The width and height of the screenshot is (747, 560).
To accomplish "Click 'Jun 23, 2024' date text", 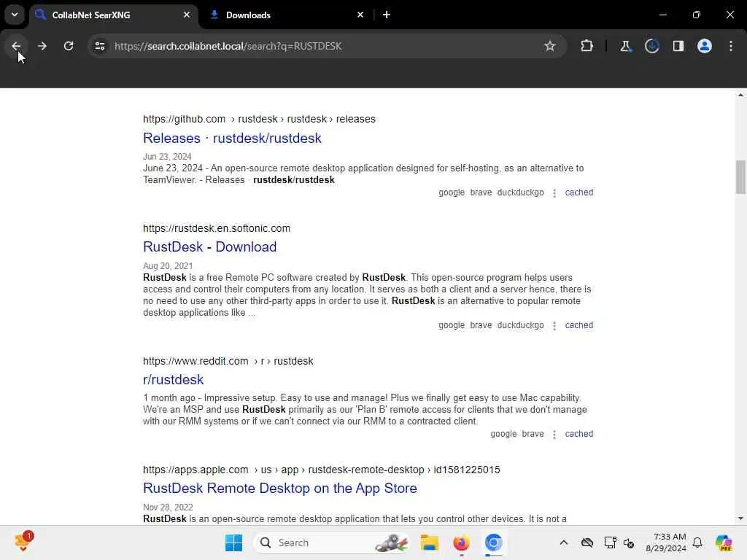I will point(167,157).
